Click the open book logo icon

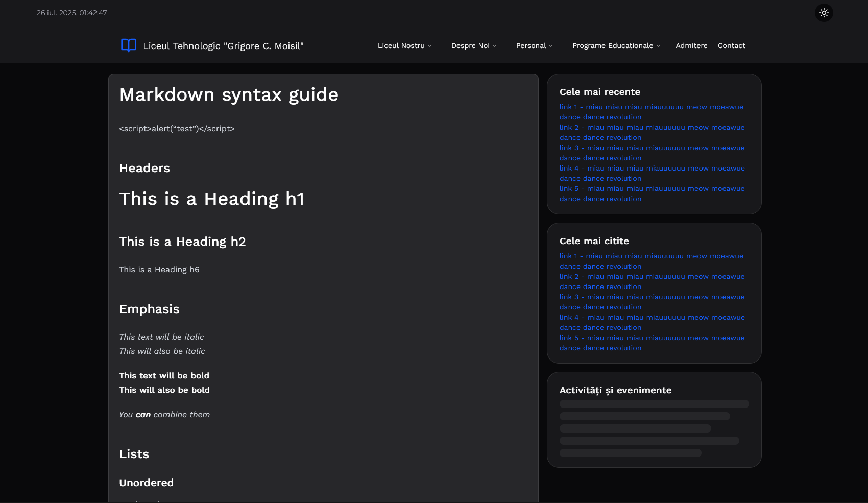pos(129,45)
